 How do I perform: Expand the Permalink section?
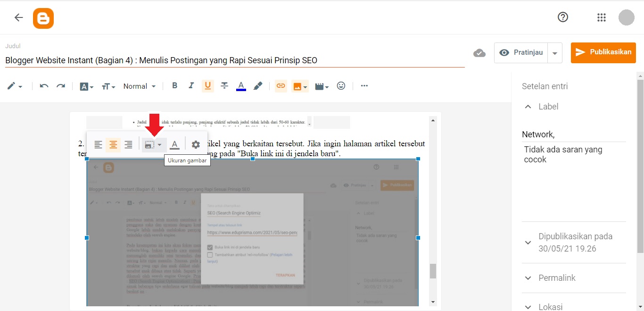[x=556, y=277]
